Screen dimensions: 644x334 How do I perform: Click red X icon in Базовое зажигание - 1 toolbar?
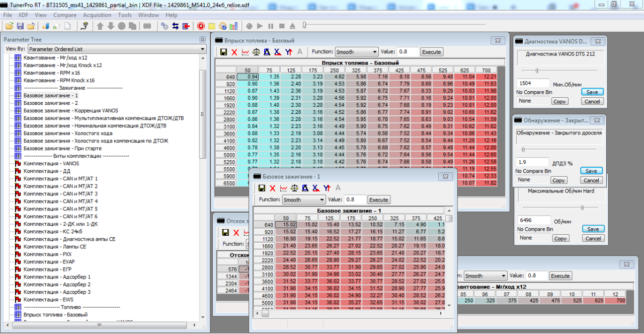(273, 188)
